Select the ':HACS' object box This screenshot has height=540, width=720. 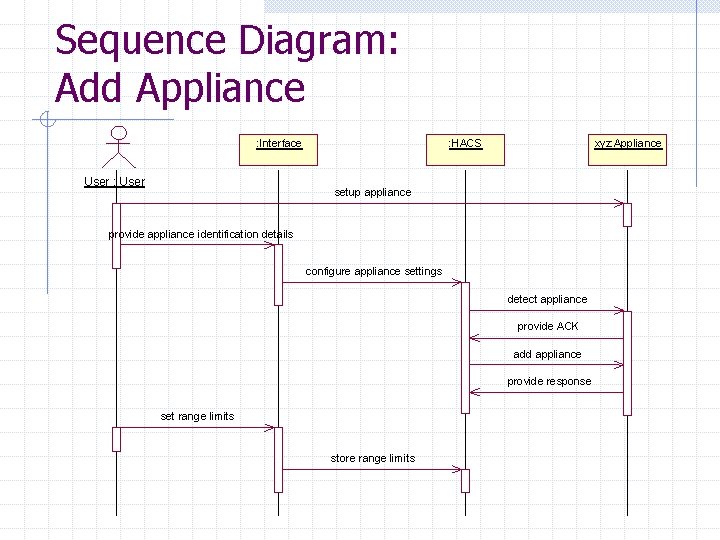(x=465, y=150)
